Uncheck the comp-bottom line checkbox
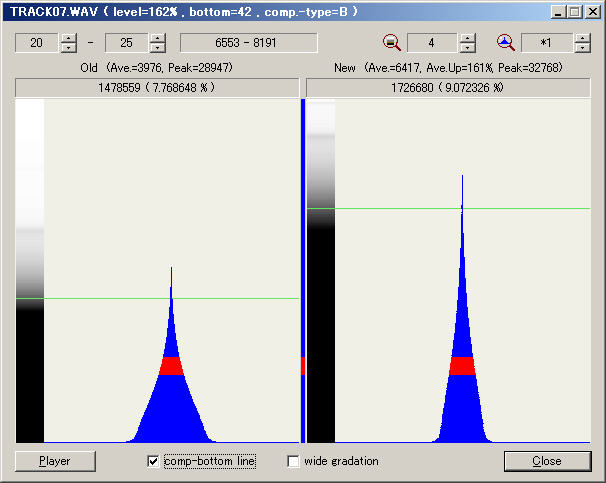Image resolution: width=606 pixels, height=483 pixels. click(x=153, y=461)
